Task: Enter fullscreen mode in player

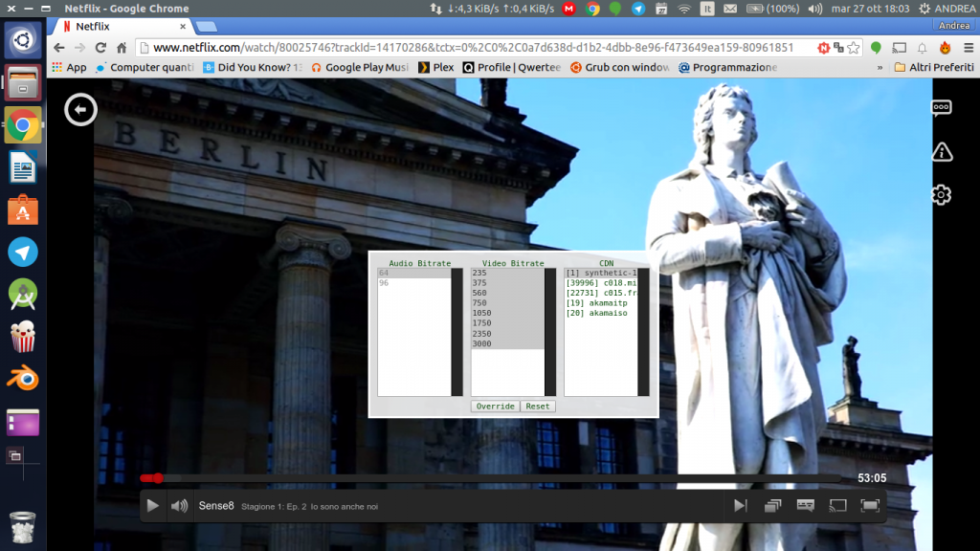Action: click(870, 505)
